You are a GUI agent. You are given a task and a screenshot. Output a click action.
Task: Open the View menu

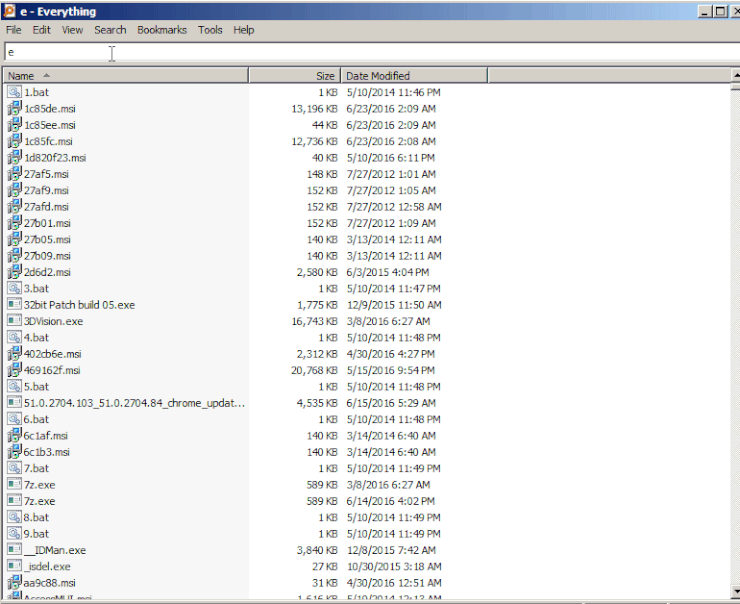tap(72, 30)
